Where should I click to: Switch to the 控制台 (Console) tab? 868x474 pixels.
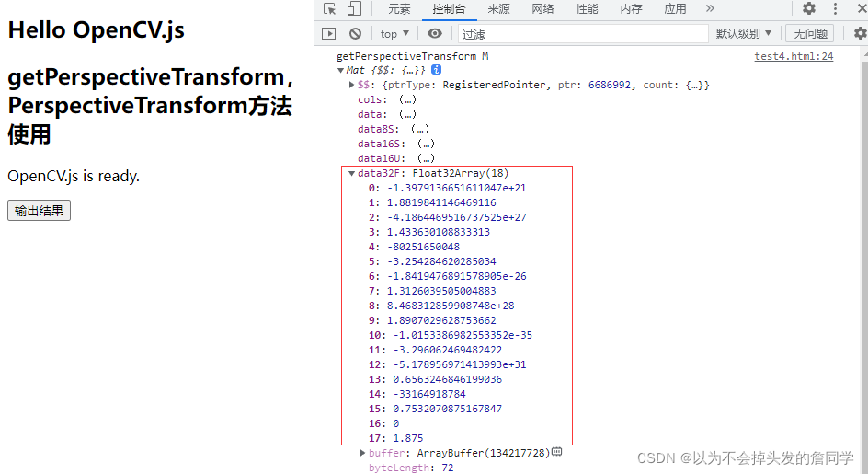pyautogui.click(x=449, y=9)
